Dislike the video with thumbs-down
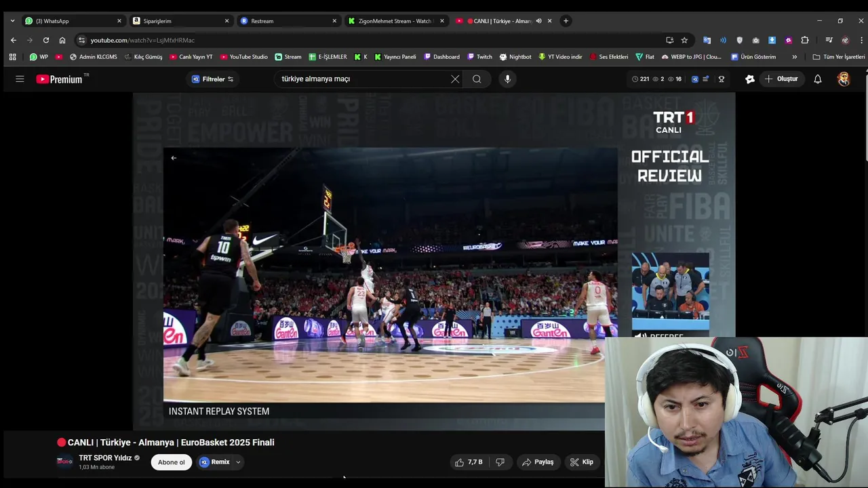The image size is (868, 488). 500,462
